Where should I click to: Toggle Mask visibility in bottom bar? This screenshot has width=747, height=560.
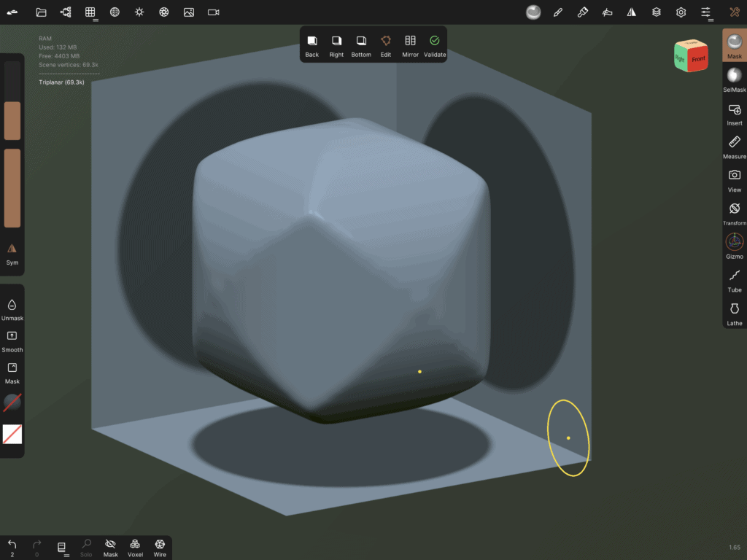[x=111, y=548]
